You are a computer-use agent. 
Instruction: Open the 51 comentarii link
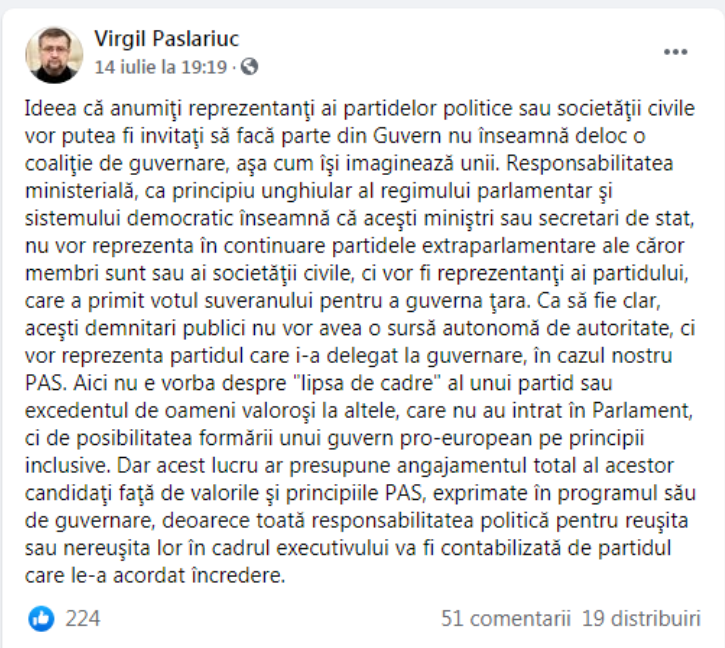(505, 619)
